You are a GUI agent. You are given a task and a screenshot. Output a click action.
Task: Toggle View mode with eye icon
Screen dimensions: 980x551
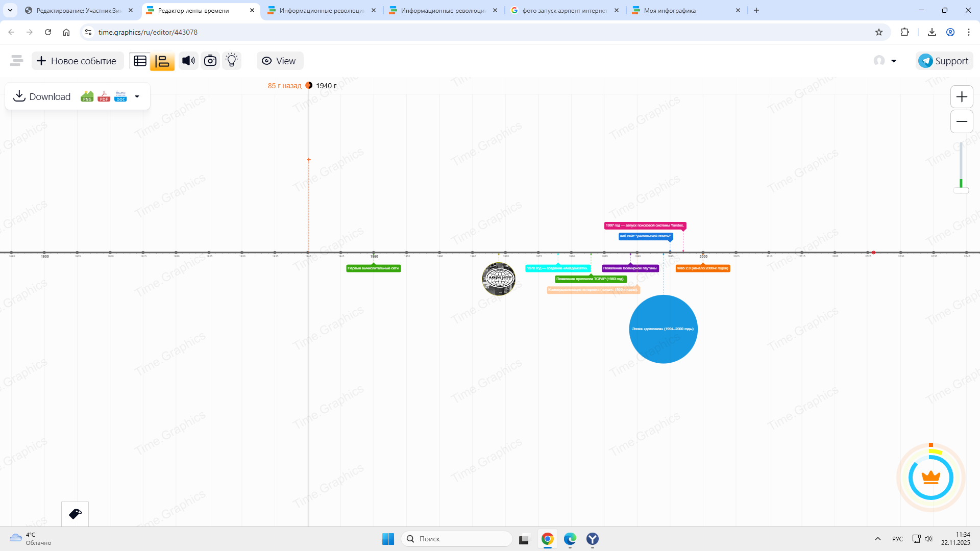(x=279, y=61)
